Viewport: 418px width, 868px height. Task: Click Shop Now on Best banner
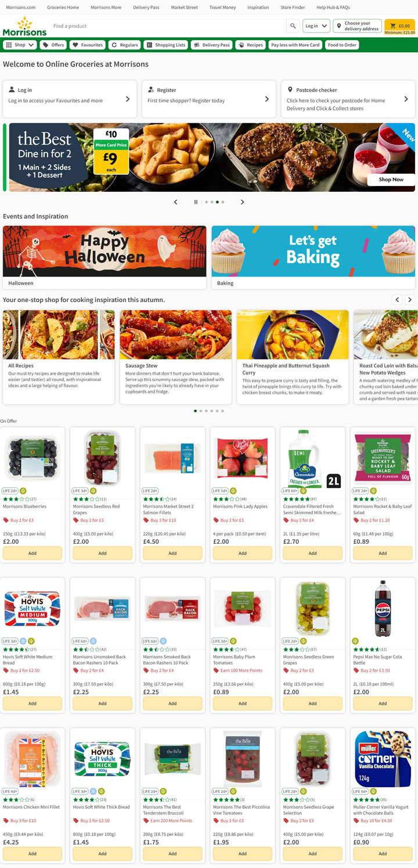(x=391, y=180)
